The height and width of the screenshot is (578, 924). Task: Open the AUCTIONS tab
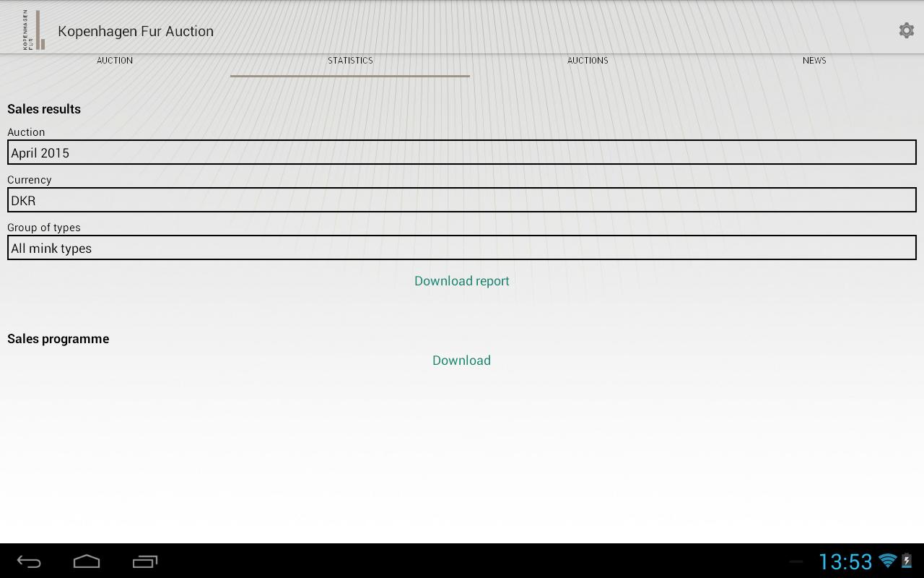click(588, 61)
